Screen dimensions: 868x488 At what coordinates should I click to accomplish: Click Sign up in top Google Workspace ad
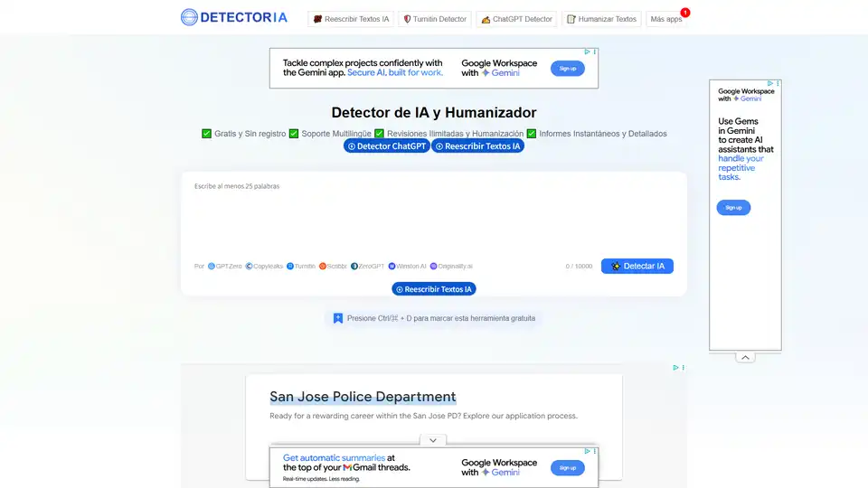tap(568, 69)
